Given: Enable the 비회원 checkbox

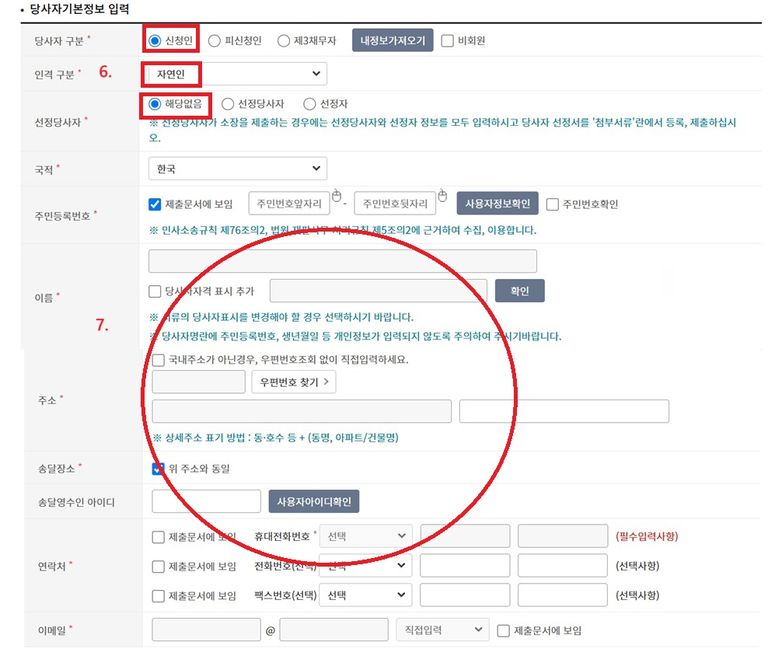Looking at the screenshot, I should [x=447, y=41].
